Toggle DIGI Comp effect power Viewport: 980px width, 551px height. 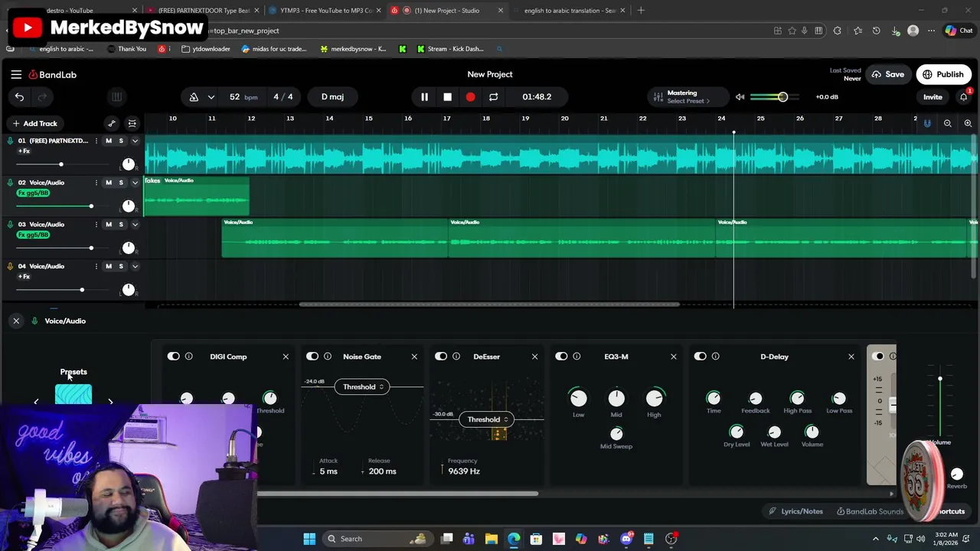(x=173, y=356)
